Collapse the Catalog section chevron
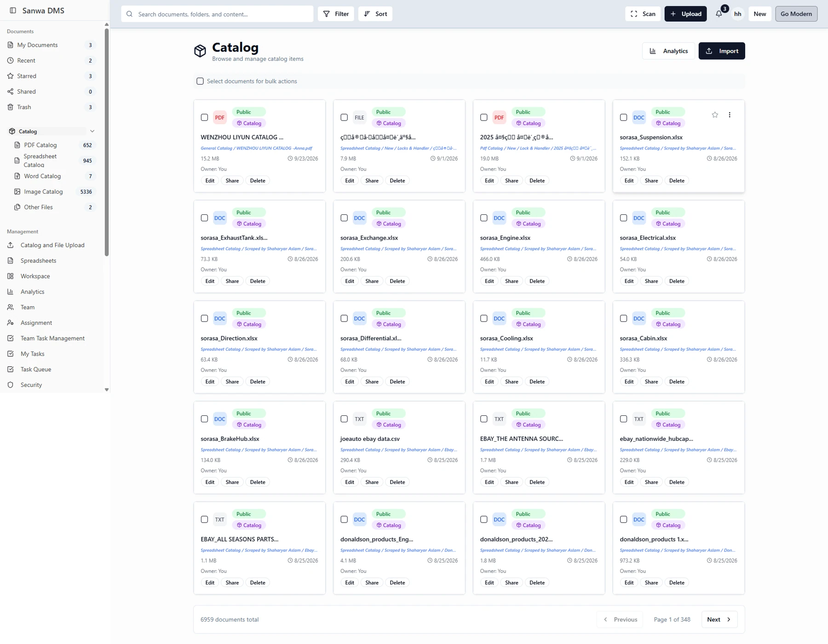Viewport: 828px width, 644px height. (x=92, y=131)
